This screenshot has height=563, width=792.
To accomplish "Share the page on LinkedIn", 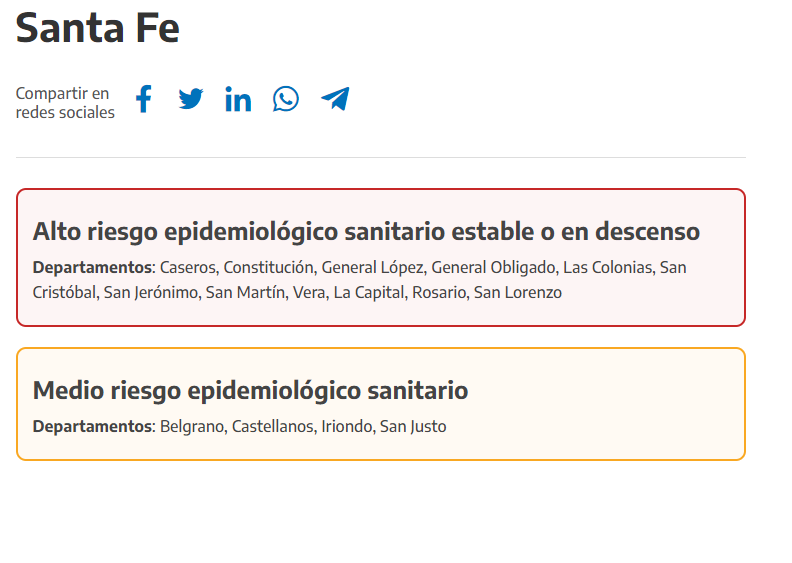I will pyautogui.click(x=238, y=99).
